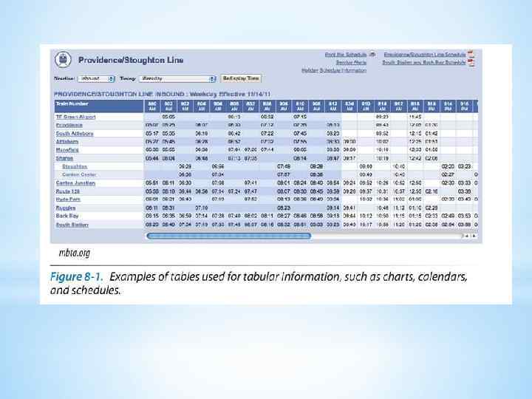Click the Canton Junction station link
Image resolution: width=532 pixels, height=399 pixels.
tap(75, 183)
